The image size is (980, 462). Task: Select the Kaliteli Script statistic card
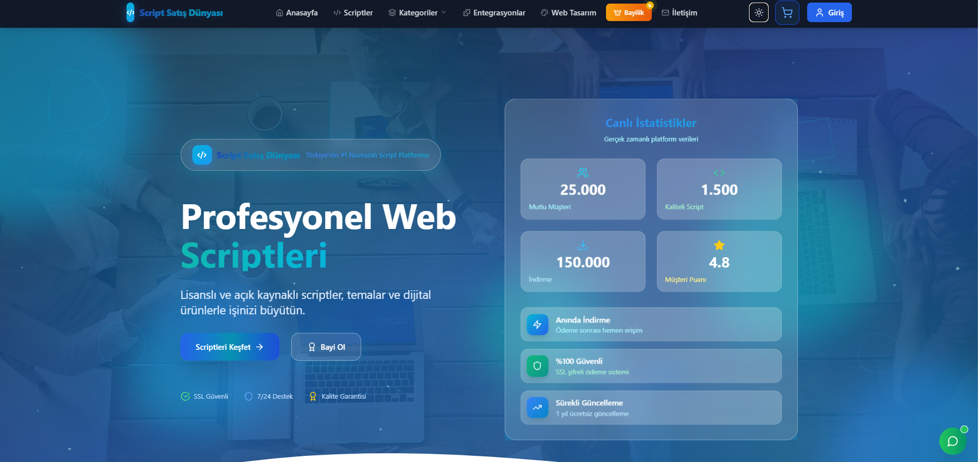click(x=719, y=189)
